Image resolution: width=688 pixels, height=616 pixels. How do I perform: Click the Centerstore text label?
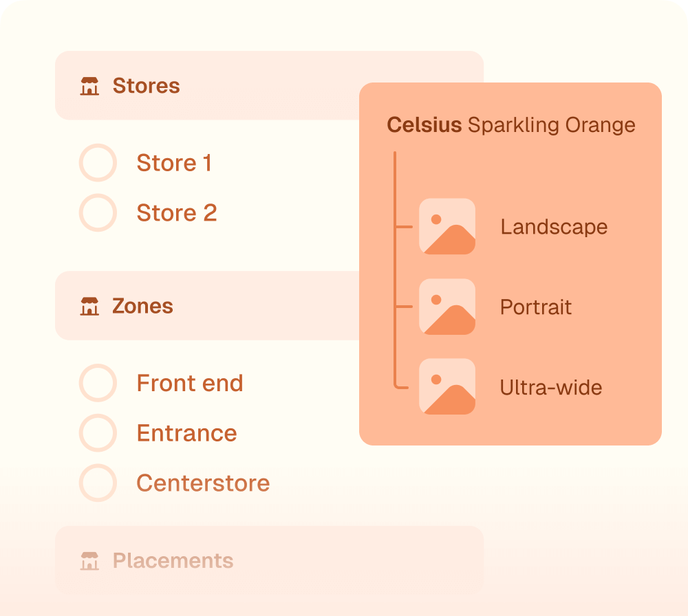203,483
